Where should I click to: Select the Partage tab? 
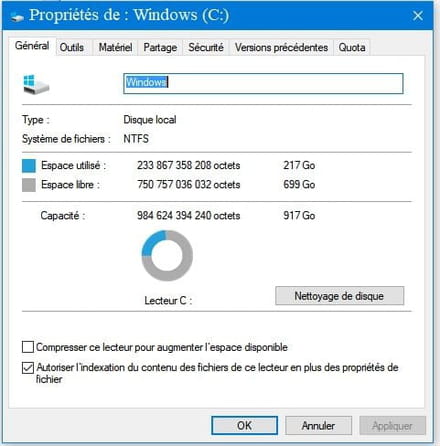[160, 47]
